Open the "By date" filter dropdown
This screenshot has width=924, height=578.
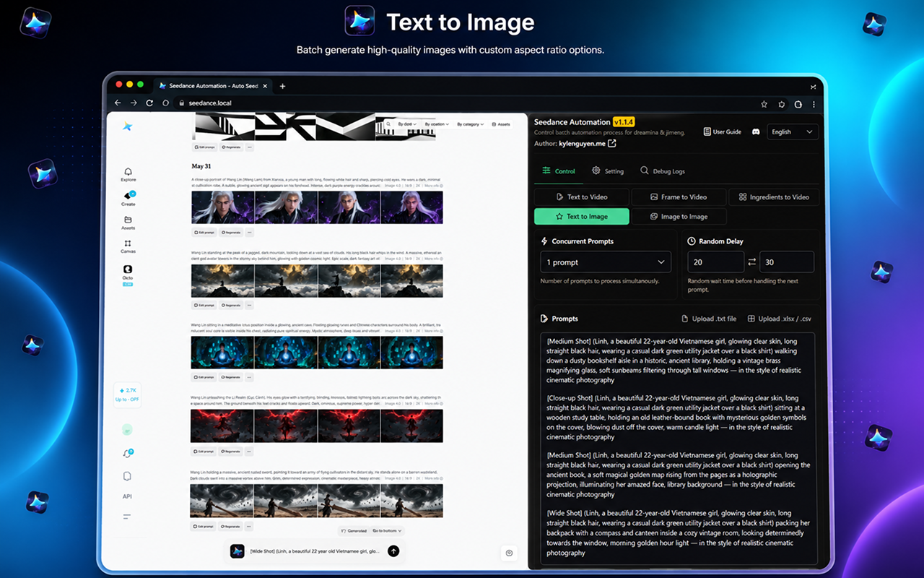[x=407, y=124]
